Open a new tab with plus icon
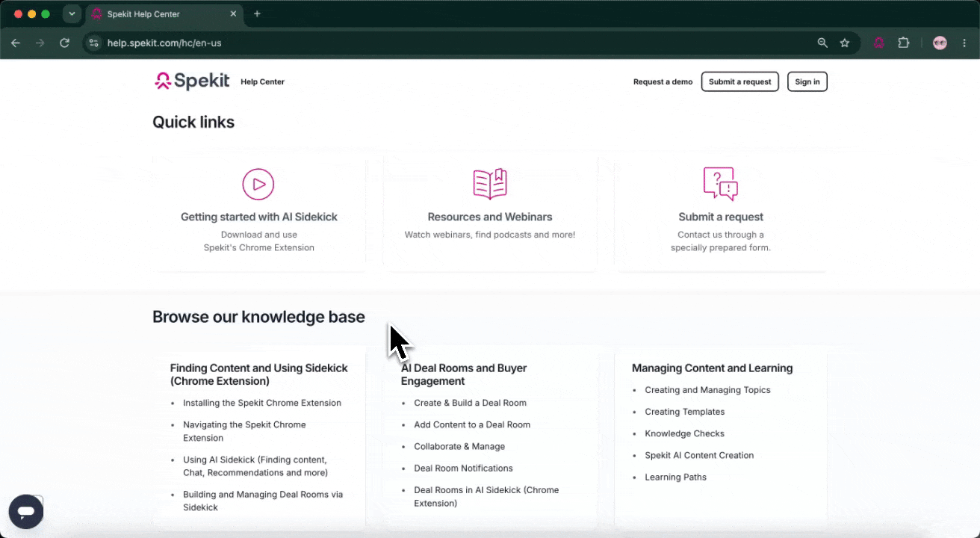Screen dimensions: 980x538 click(257, 13)
